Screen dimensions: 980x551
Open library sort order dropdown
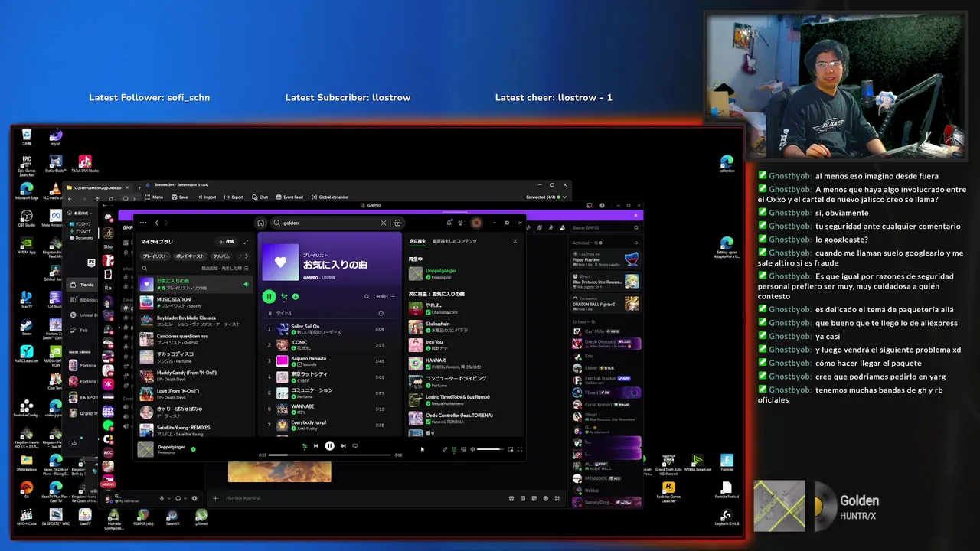[225, 269]
